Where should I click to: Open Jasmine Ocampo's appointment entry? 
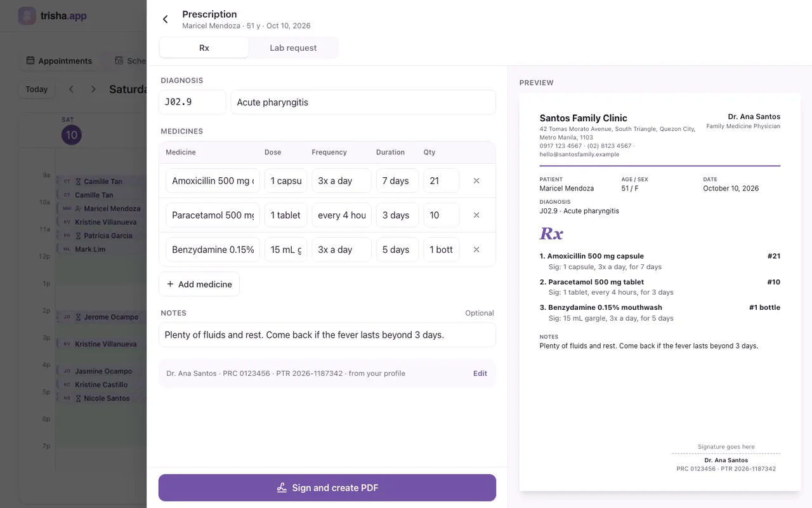[101, 371]
